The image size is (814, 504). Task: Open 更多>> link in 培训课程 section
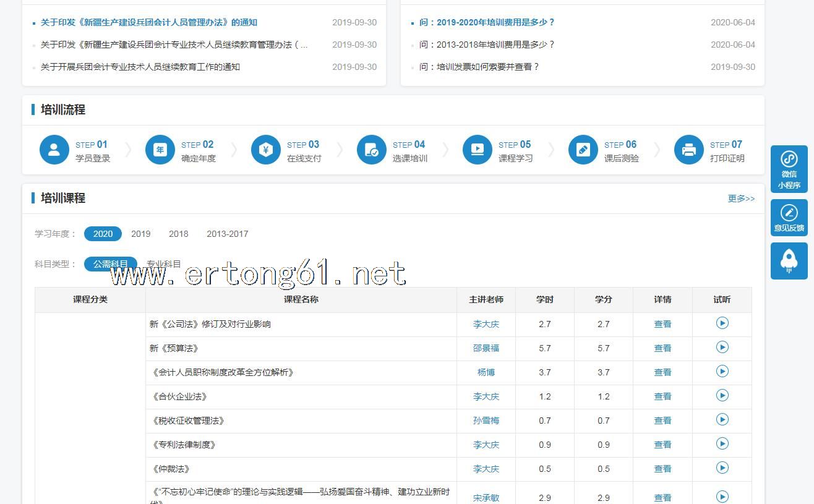tap(741, 199)
